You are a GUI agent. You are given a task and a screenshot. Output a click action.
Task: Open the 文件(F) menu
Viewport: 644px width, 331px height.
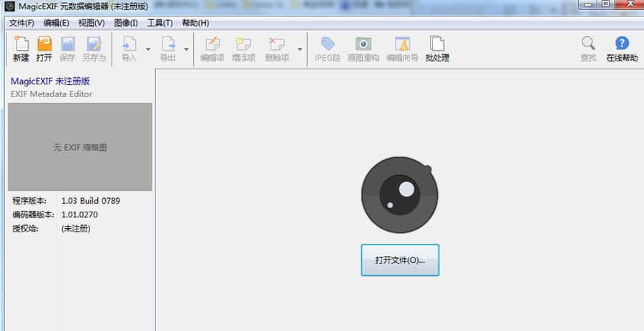coord(21,23)
